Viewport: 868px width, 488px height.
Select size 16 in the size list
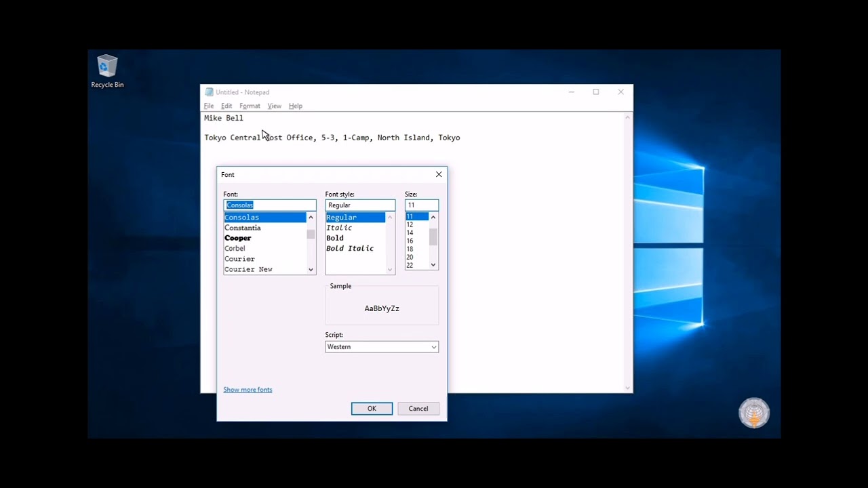coord(417,241)
